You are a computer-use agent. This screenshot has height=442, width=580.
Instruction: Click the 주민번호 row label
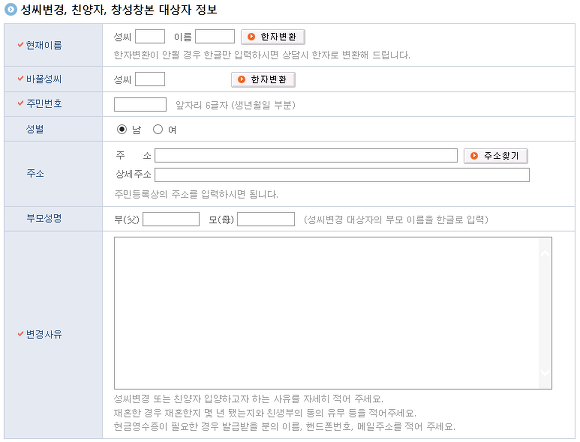pyautogui.click(x=44, y=104)
